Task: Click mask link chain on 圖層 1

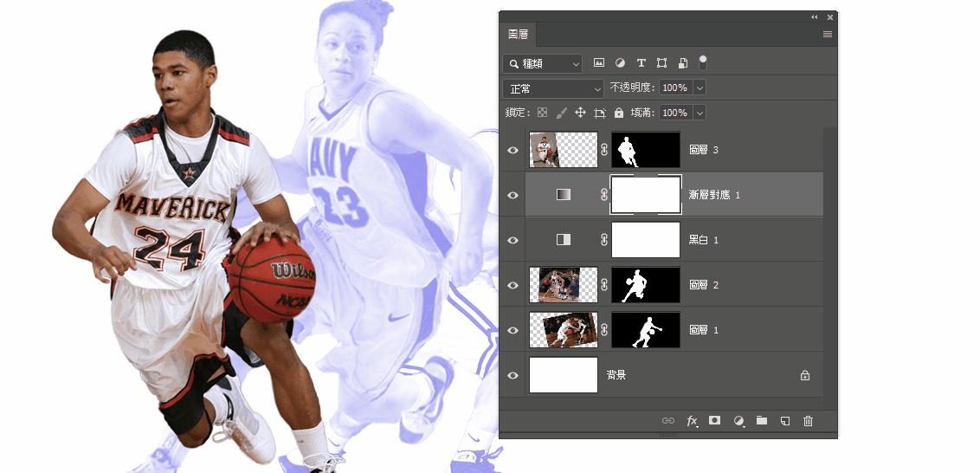Action: (604, 330)
